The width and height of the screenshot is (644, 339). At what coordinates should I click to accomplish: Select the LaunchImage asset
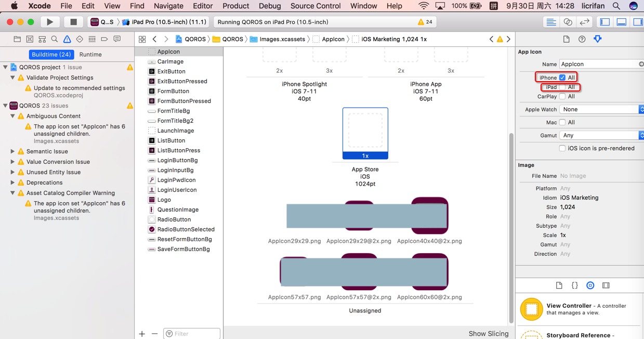(176, 131)
